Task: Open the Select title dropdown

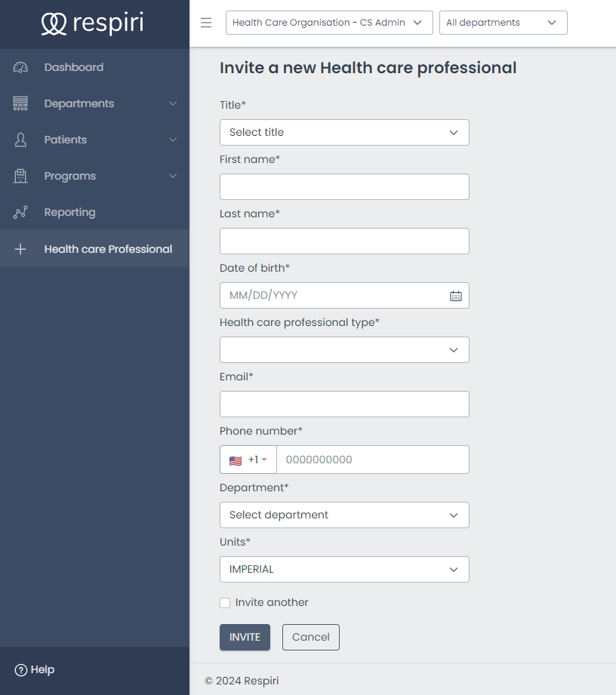Action: [x=344, y=133]
